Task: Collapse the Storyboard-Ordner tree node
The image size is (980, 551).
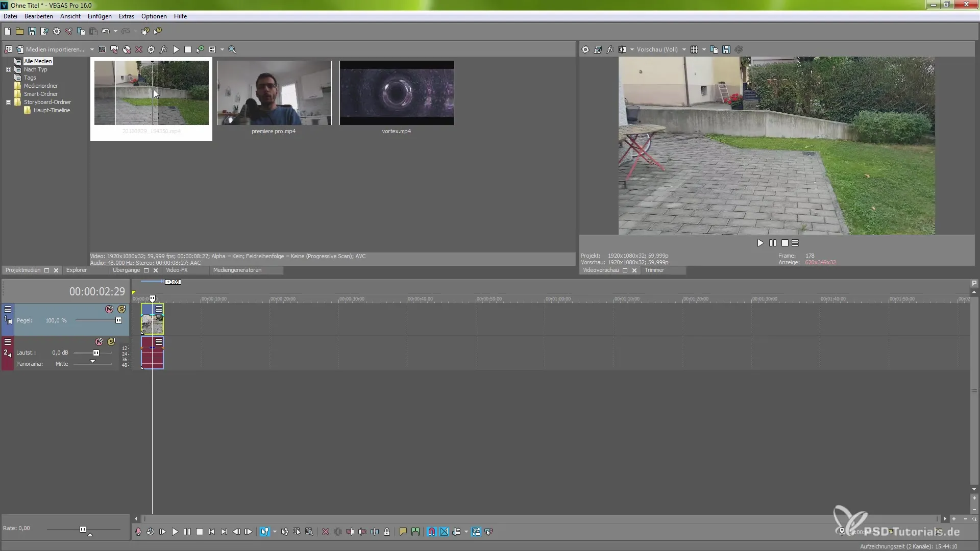Action: tap(8, 102)
